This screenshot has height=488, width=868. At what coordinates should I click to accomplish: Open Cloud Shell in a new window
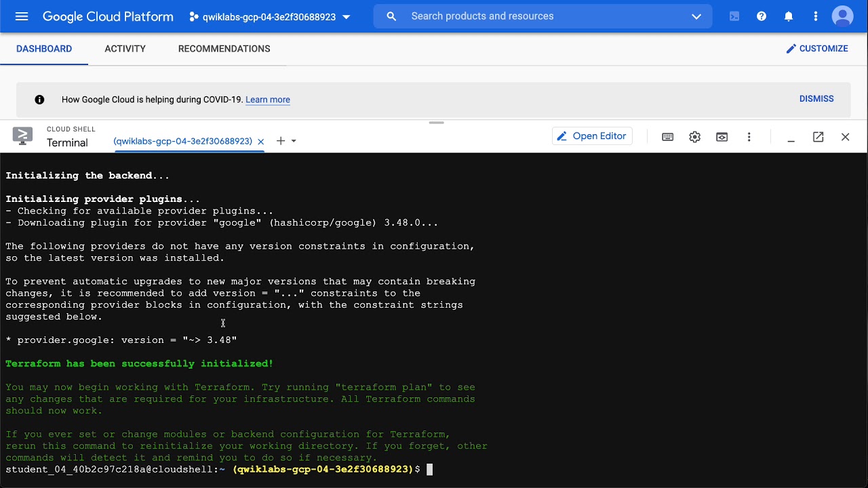coord(818,137)
